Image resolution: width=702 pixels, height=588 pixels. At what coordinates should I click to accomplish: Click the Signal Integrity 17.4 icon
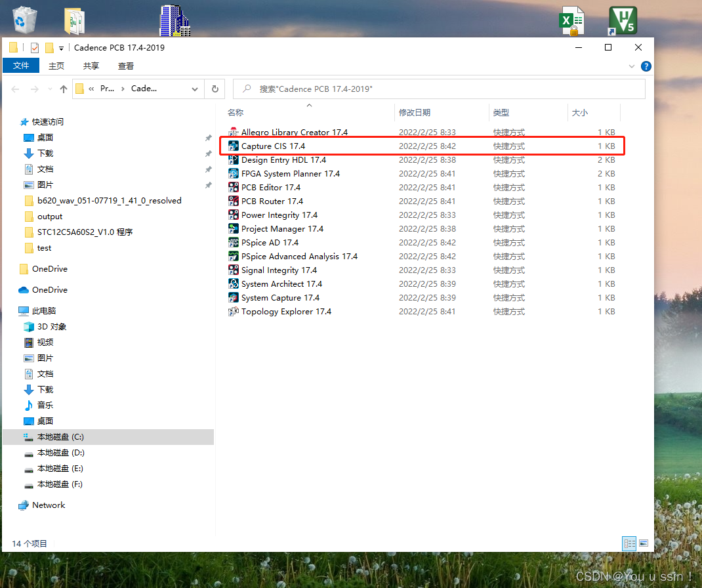(x=234, y=270)
